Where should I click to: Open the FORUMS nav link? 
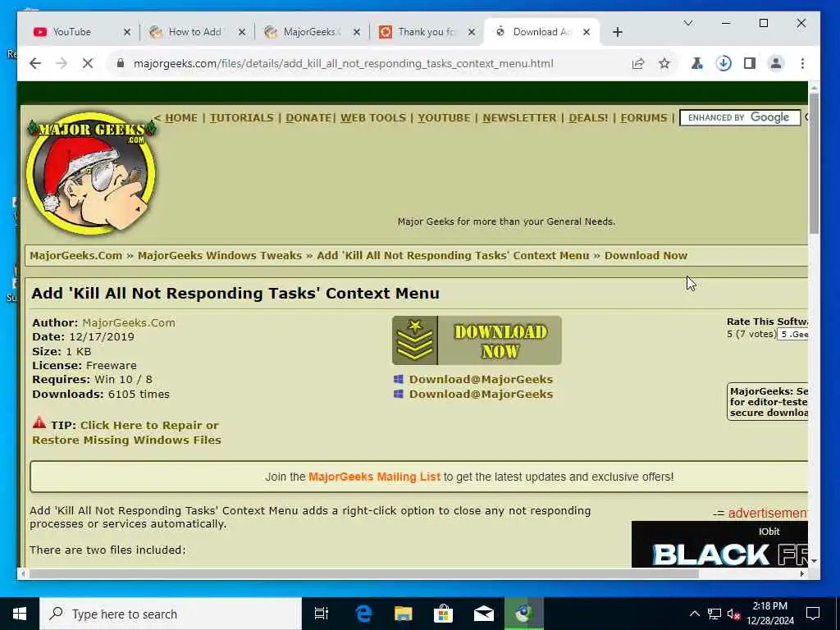pyautogui.click(x=644, y=118)
